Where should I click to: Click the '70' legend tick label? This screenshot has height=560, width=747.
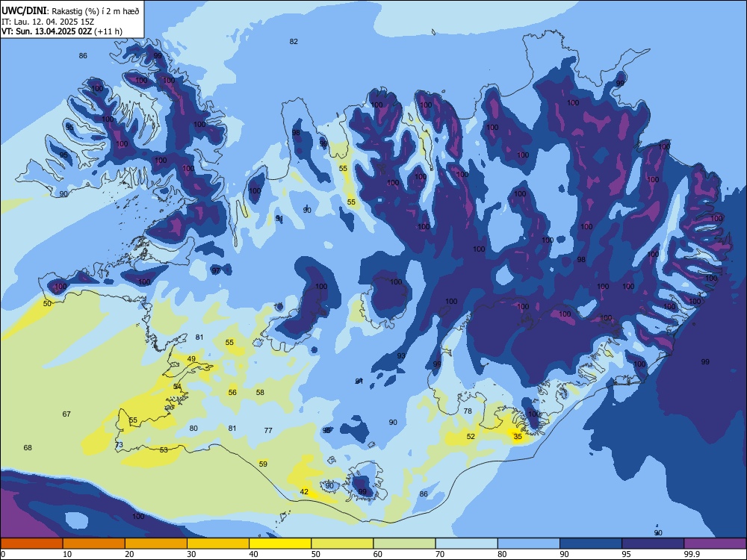click(x=440, y=554)
